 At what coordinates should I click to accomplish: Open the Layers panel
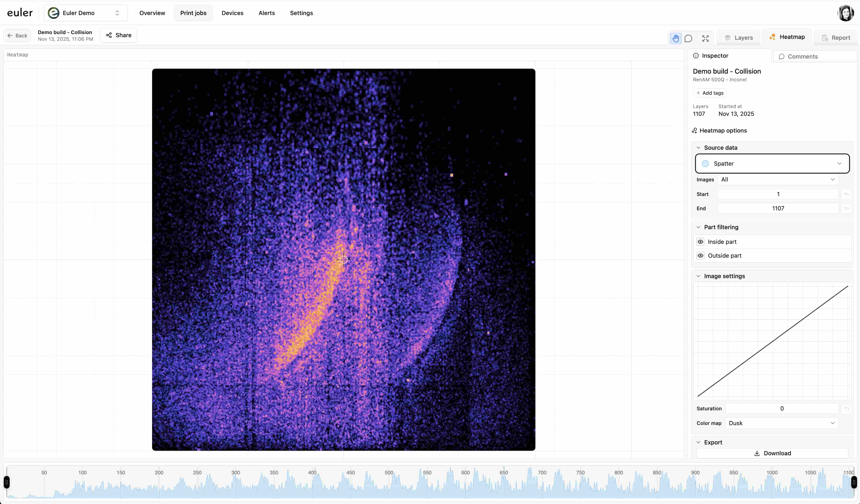[739, 37]
